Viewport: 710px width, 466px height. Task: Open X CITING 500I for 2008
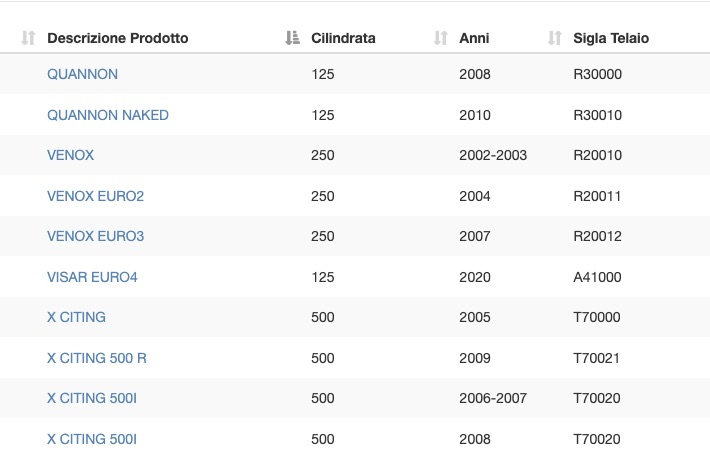point(92,439)
